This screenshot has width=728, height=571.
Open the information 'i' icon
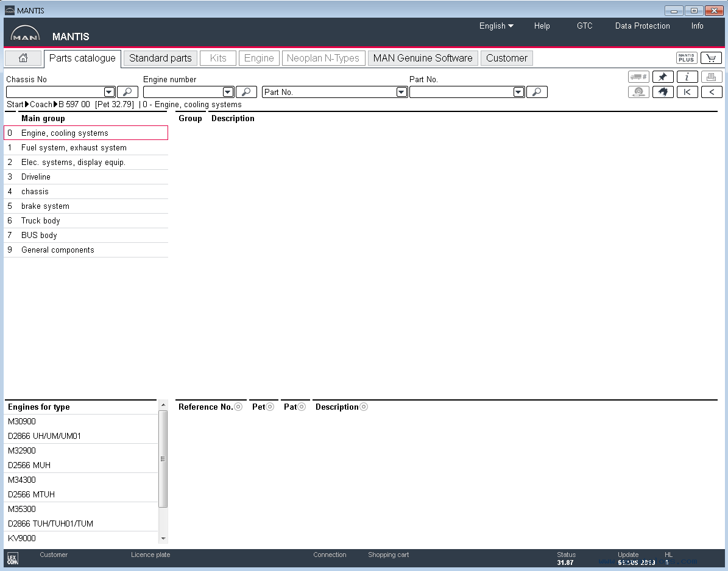[687, 77]
